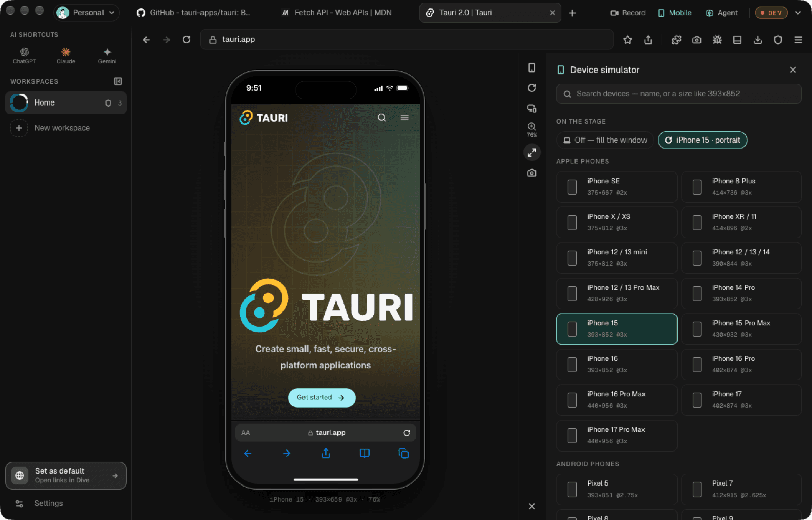812x520 pixels.
Task: Click the shield icon on Home workspace
Action: click(x=108, y=103)
